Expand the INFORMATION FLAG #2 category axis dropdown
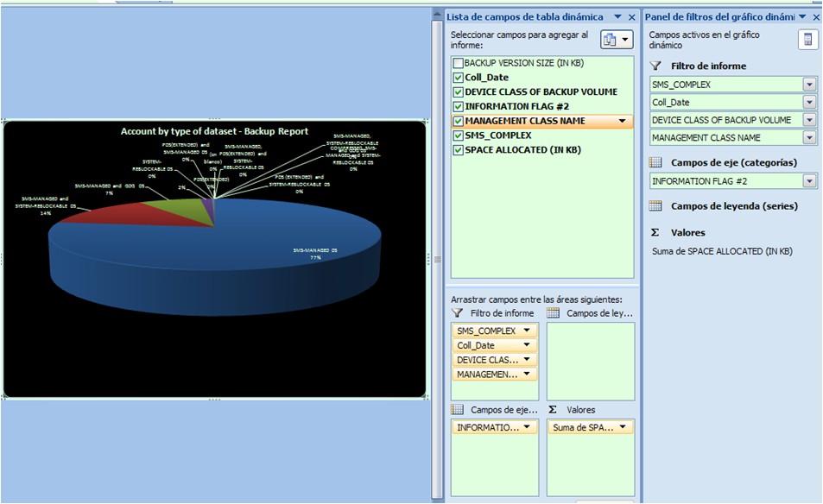 809,181
